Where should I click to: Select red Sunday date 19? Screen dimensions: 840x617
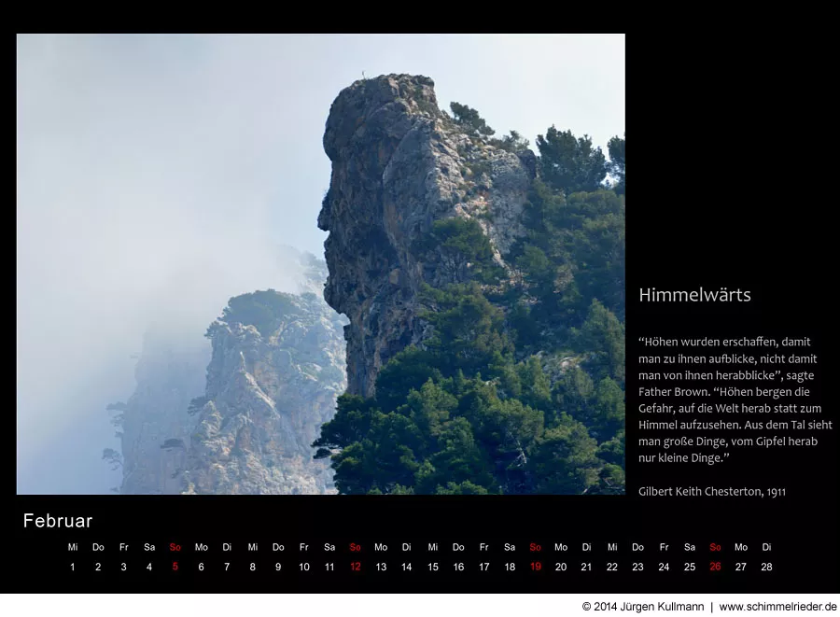[x=535, y=567]
